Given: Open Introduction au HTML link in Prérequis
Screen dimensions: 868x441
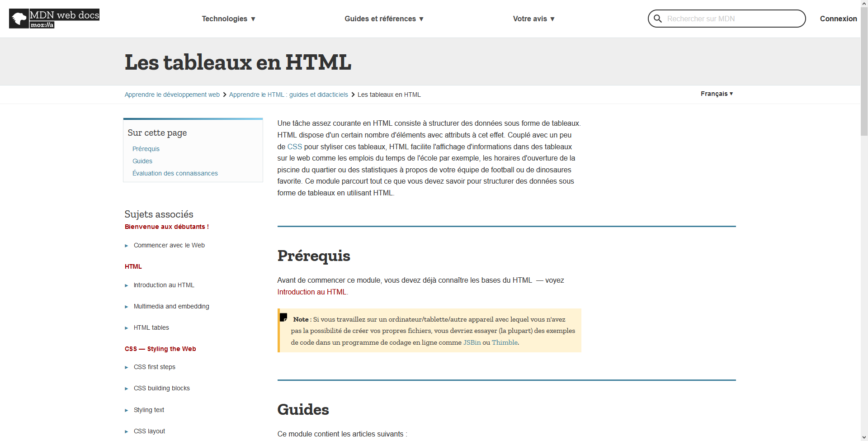Looking at the screenshot, I should (311, 292).
